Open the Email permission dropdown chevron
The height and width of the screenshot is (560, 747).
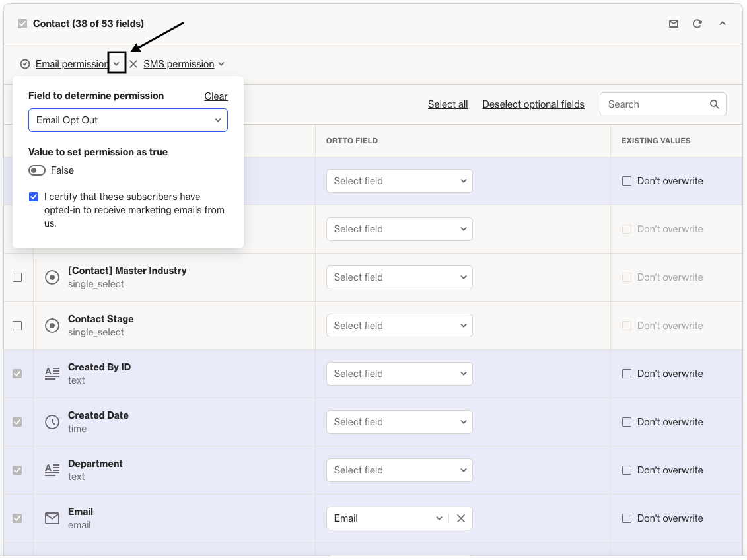117,64
